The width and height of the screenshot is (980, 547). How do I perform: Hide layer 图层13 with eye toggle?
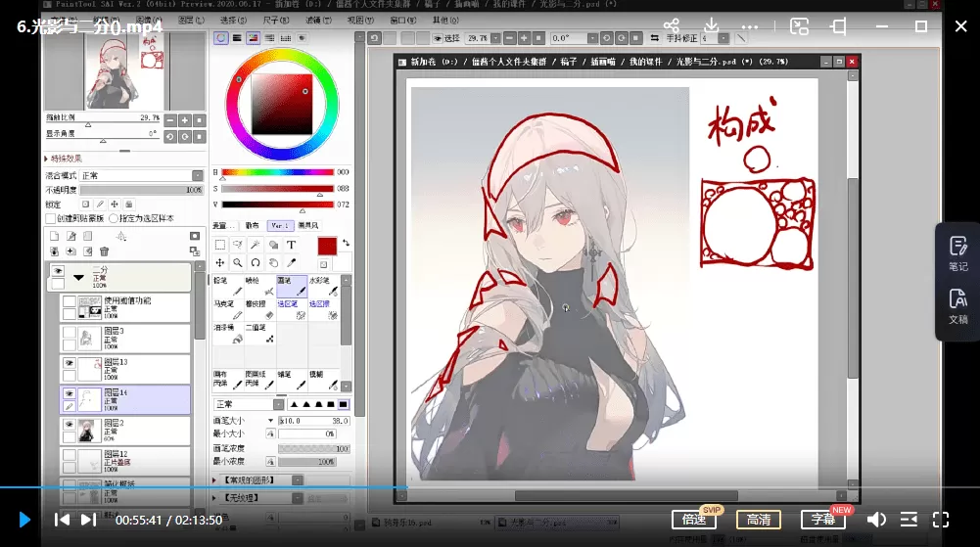click(70, 362)
